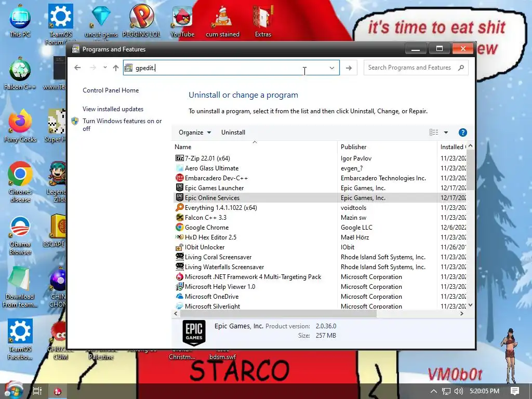
Task: Click the volume speaker tray icon
Action: click(458, 391)
